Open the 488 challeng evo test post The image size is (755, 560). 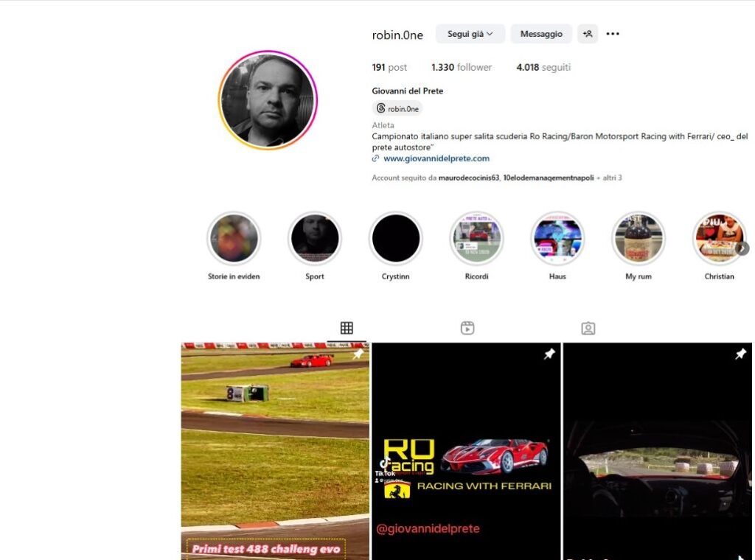(275, 451)
